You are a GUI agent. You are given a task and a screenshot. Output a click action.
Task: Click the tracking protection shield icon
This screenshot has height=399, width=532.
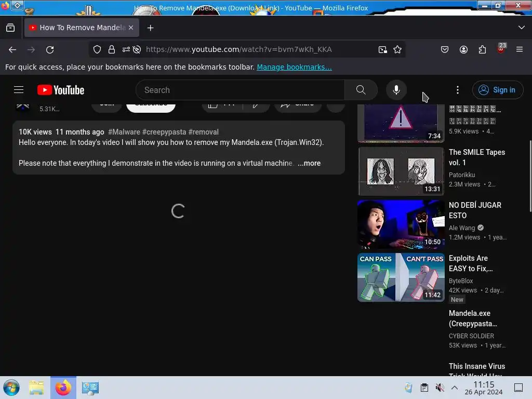click(x=97, y=49)
